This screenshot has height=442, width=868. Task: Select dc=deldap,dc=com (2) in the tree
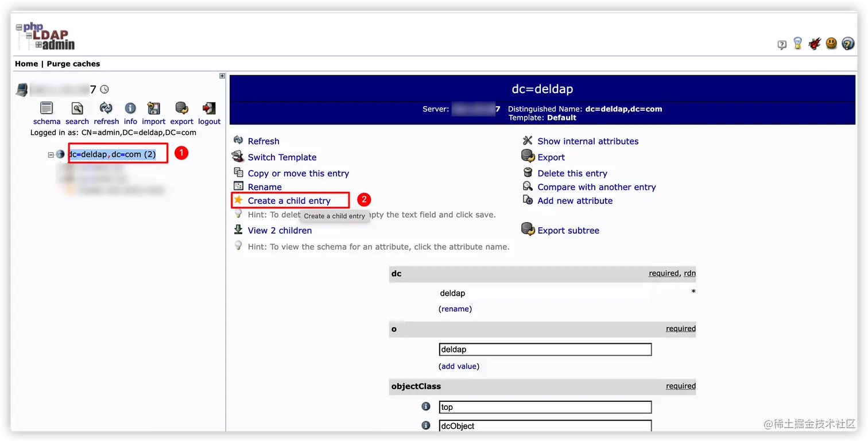[112, 154]
